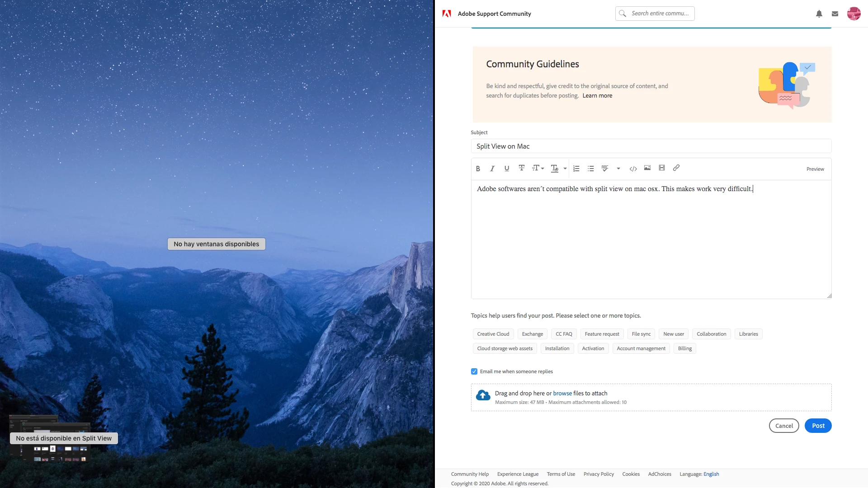The width and height of the screenshot is (868, 488).
Task: Select the Feature request topic
Action: (x=602, y=334)
